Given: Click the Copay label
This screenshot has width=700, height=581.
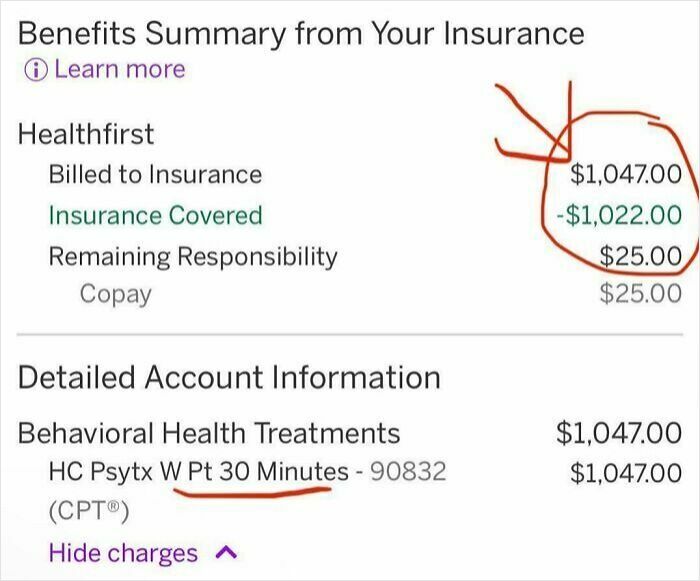Looking at the screenshot, I should click(x=116, y=294).
